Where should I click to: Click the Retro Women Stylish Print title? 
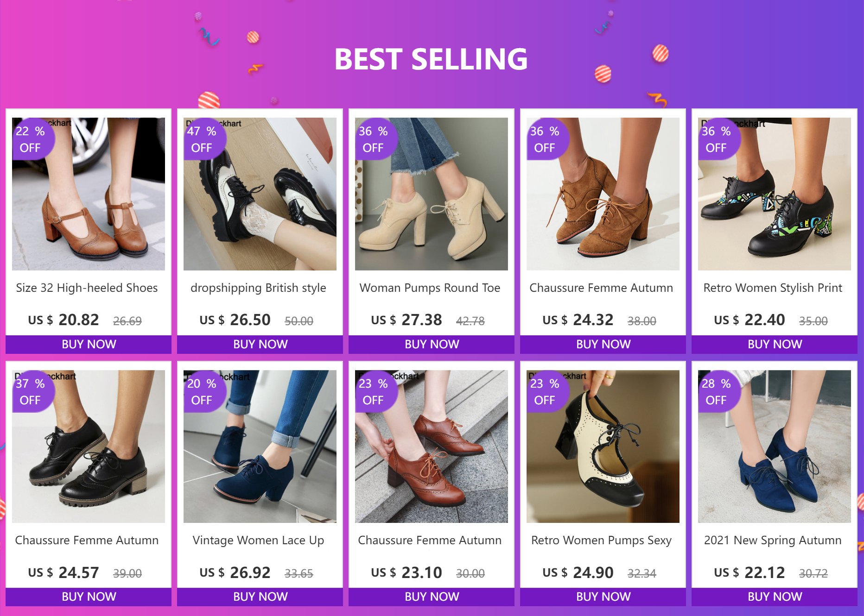click(x=773, y=288)
